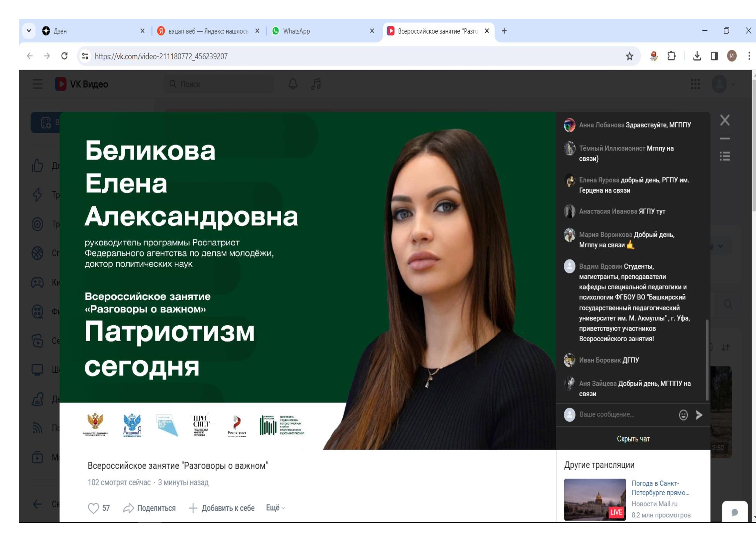The height and width of the screenshot is (535, 756).
Task: Open browser extensions puzzle icon
Action: coord(671,56)
